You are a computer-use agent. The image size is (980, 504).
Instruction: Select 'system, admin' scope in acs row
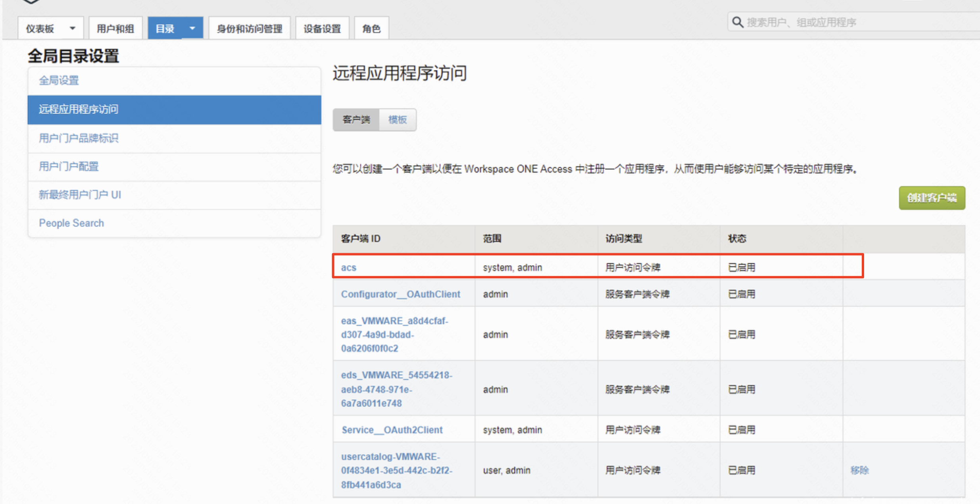(512, 267)
